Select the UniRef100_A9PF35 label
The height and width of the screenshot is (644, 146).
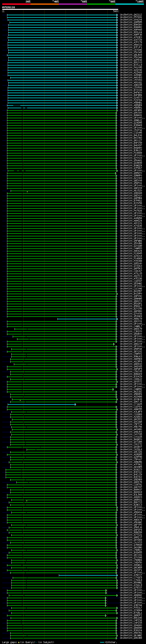click(x=131, y=35)
